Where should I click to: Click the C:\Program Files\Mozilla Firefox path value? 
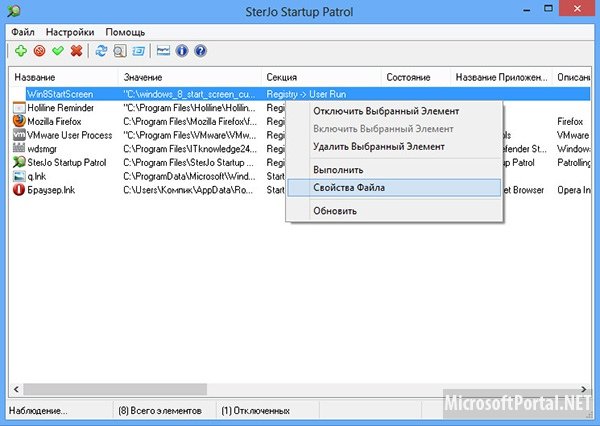click(190, 122)
